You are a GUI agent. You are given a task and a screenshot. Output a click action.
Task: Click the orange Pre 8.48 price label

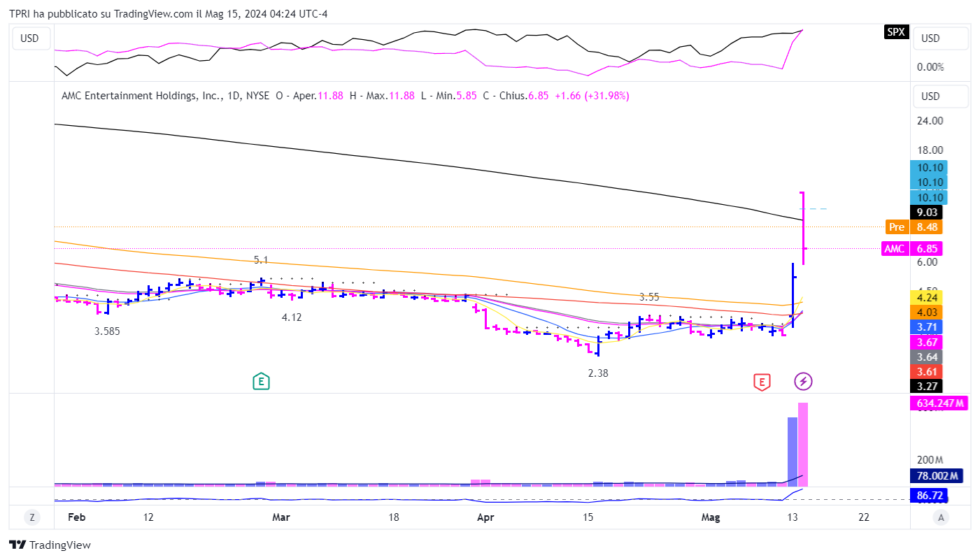(x=914, y=227)
